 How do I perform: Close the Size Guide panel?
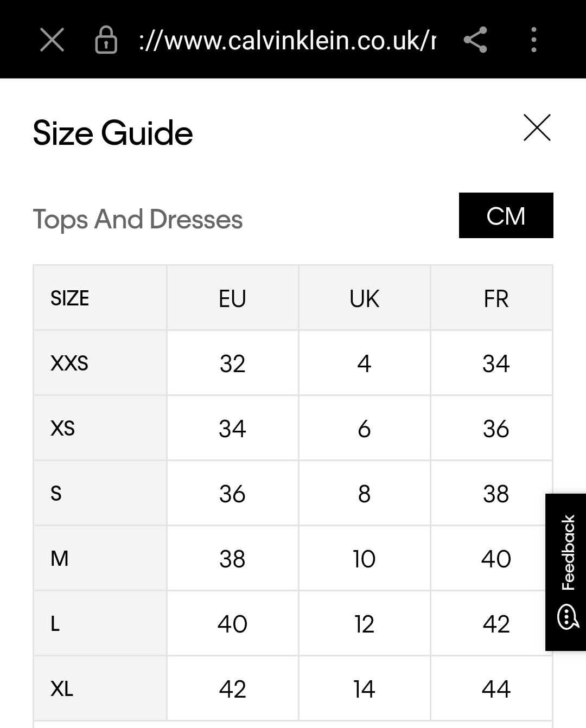click(x=537, y=127)
